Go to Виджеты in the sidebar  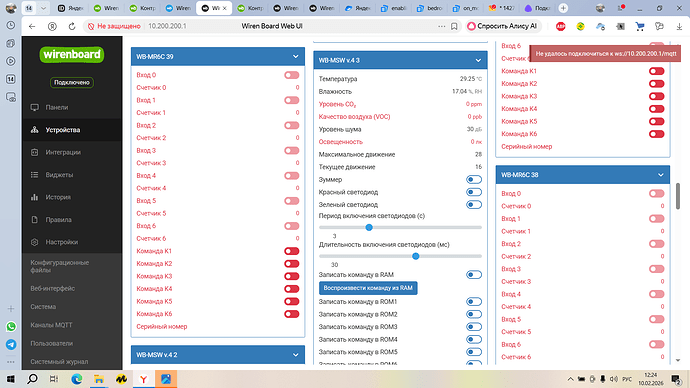pos(59,175)
